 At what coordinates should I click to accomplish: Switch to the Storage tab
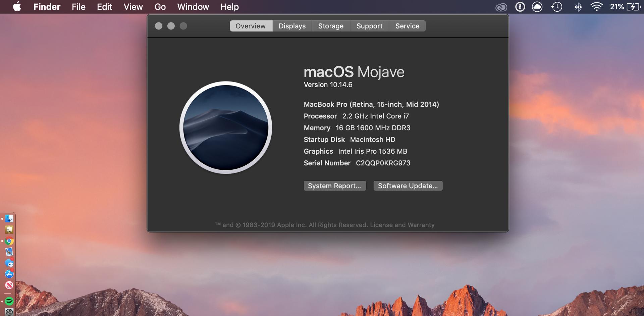[331, 26]
